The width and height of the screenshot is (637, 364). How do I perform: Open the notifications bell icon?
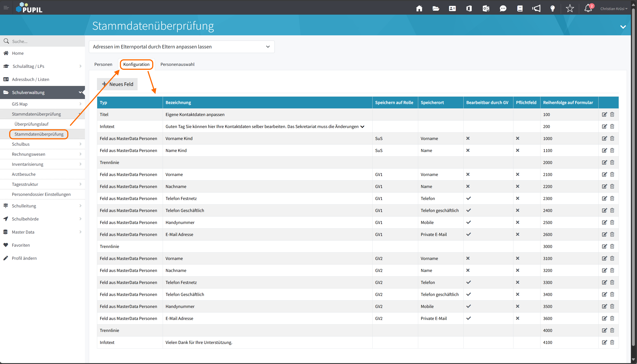pyautogui.click(x=588, y=9)
